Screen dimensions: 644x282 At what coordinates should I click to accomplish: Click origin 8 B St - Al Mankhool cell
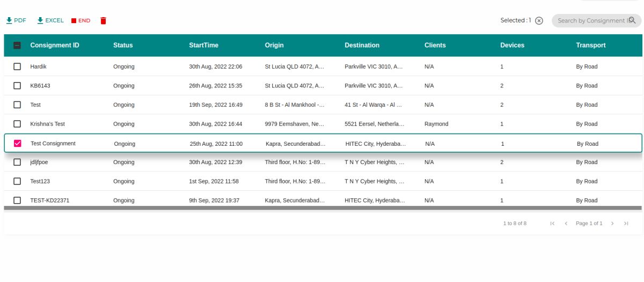(295, 105)
